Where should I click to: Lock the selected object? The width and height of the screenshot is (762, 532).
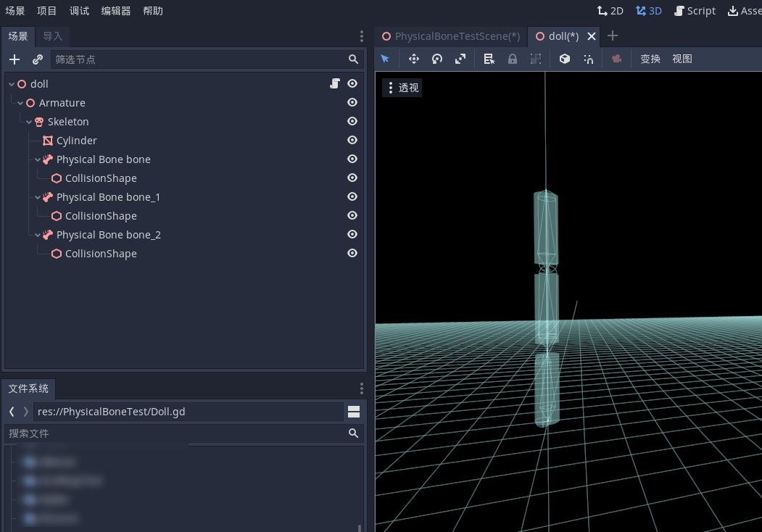[x=512, y=59]
